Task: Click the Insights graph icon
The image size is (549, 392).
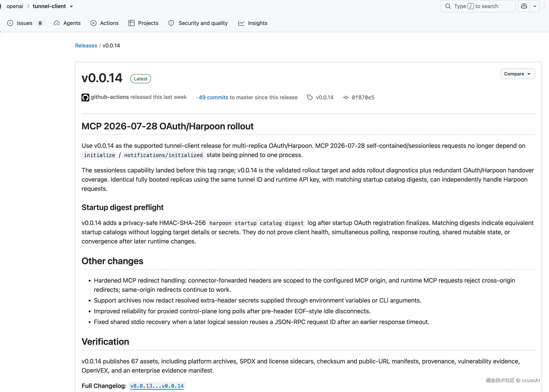Action: (241, 23)
